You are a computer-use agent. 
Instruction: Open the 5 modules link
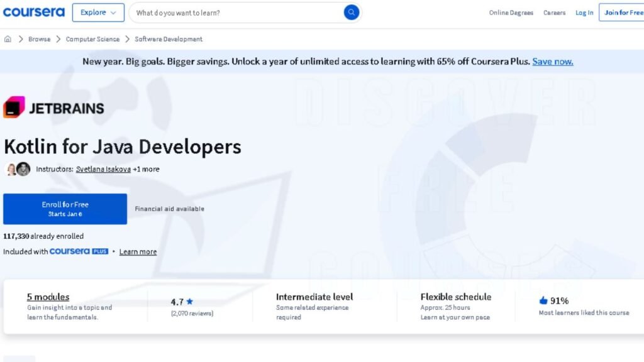click(48, 297)
